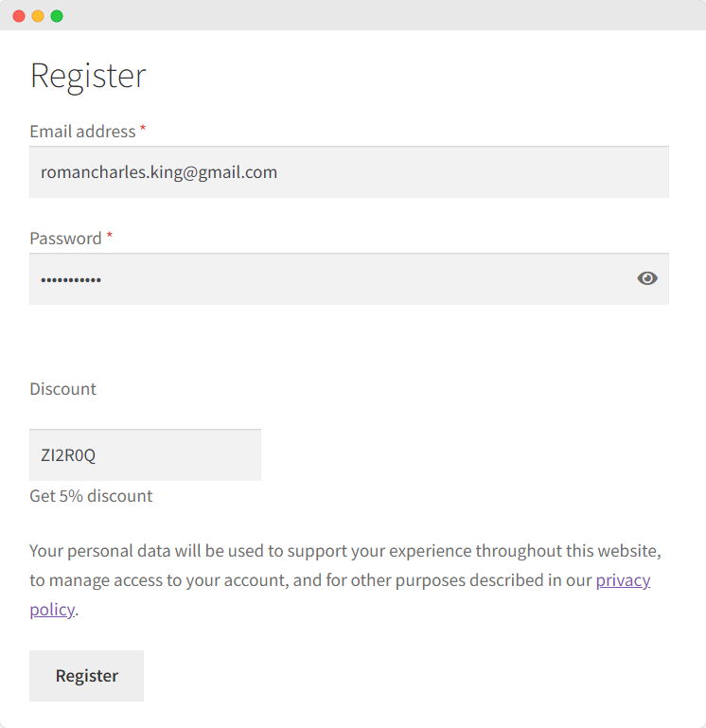Click the Discount code field containing ZI2R0Q
This screenshot has height=728, width=706.
coord(145,455)
